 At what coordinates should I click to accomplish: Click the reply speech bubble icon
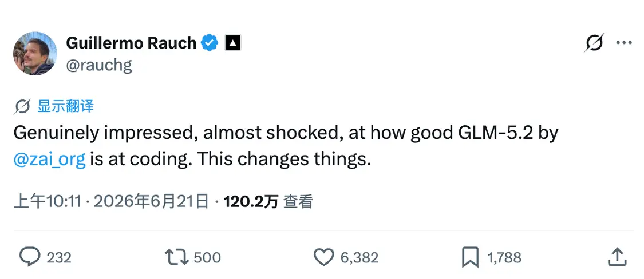coord(30,257)
